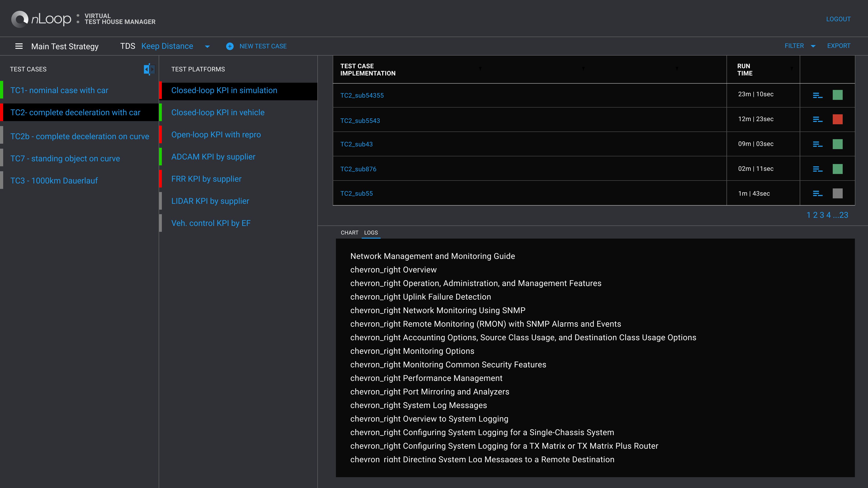Image resolution: width=868 pixels, height=488 pixels.
Task: Click green status square for TC2_sub876
Action: 837,169
